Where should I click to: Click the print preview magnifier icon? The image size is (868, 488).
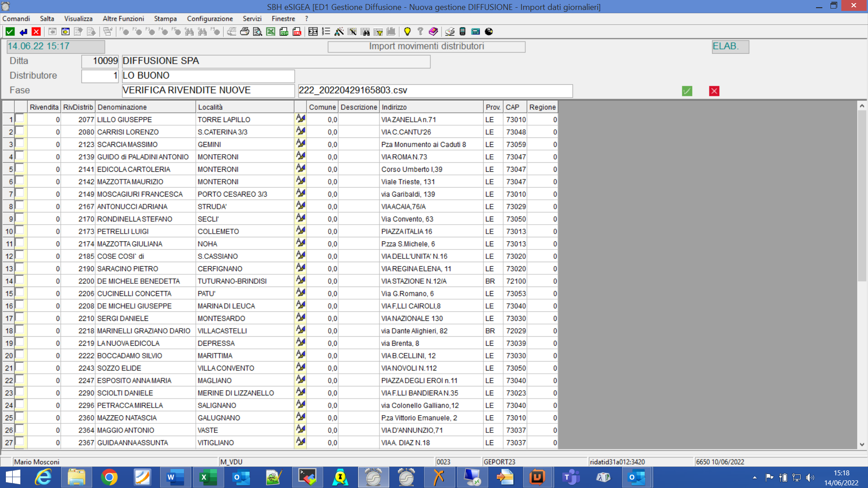pos(258,32)
